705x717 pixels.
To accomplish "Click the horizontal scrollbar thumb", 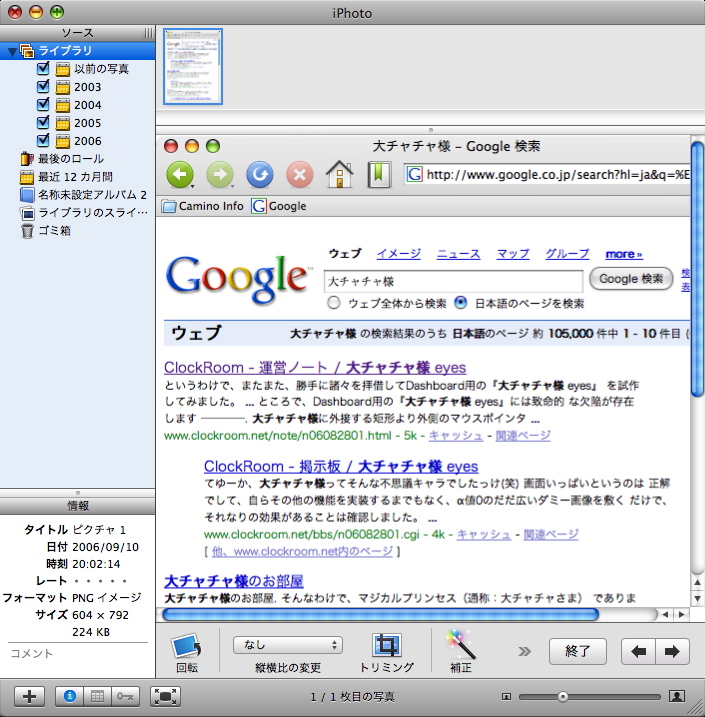I will coord(380,615).
